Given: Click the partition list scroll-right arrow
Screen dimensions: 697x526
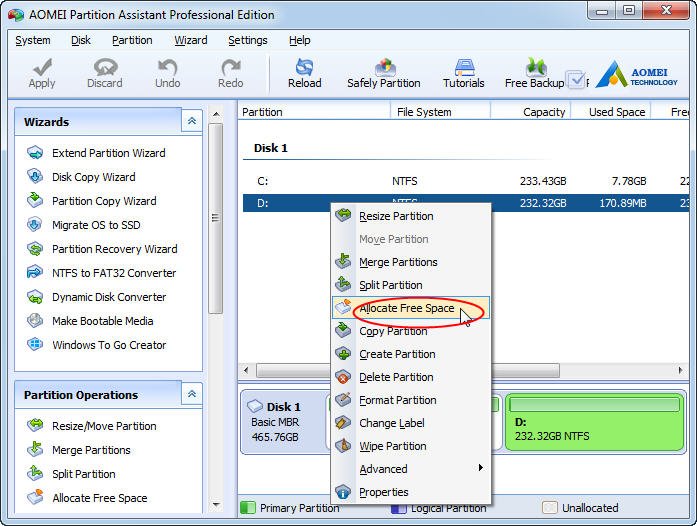Looking at the screenshot, I should pos(680,370).
